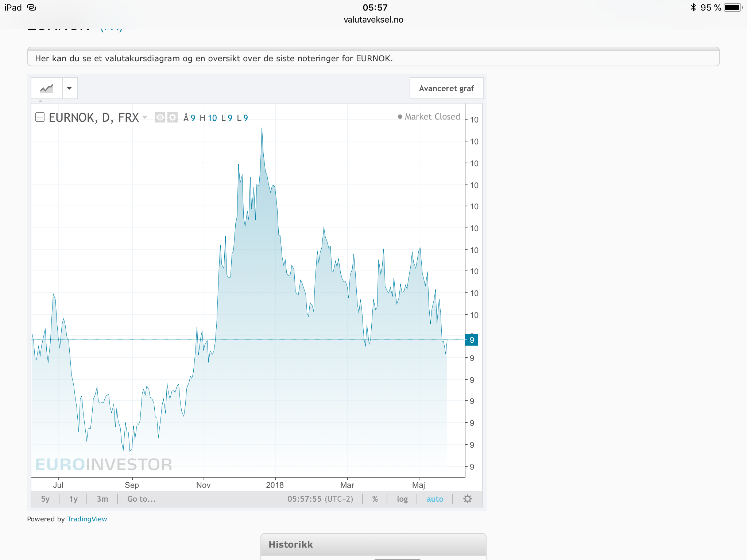This screenshot has height=560, width=747.
Task: Toggle log scale mode
Action: pos(402,499)
